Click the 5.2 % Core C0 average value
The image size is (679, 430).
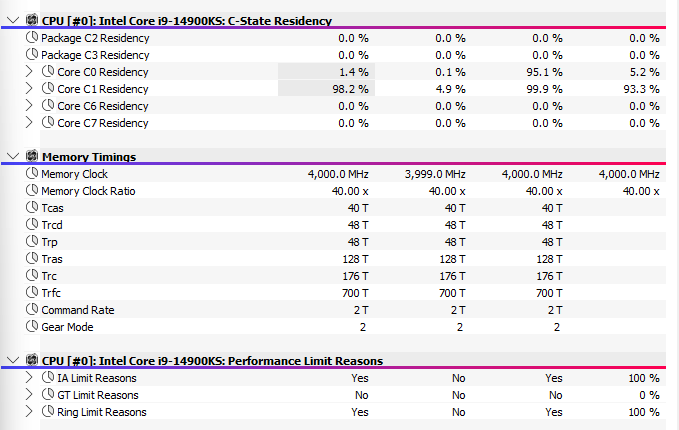(644, 72)
